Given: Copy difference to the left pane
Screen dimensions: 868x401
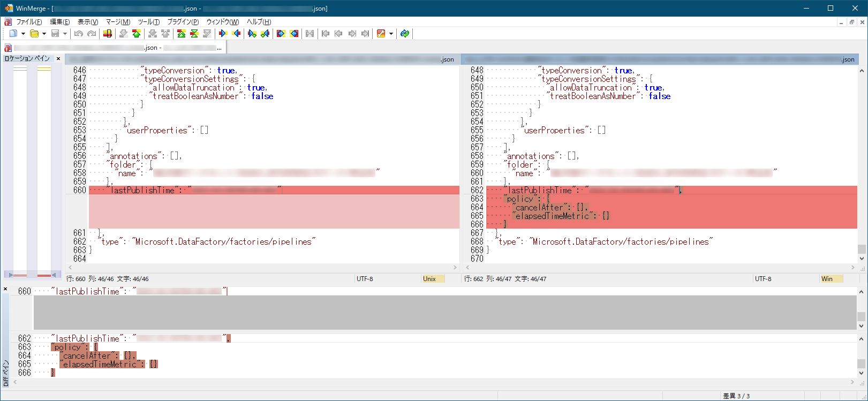Looking at the screenshot, I should (x=236, y=34).
